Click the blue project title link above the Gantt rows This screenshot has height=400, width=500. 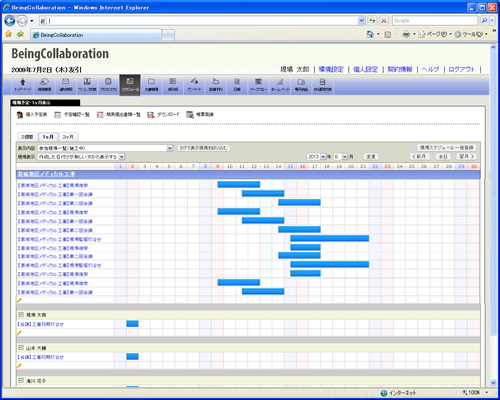[46, 174]
